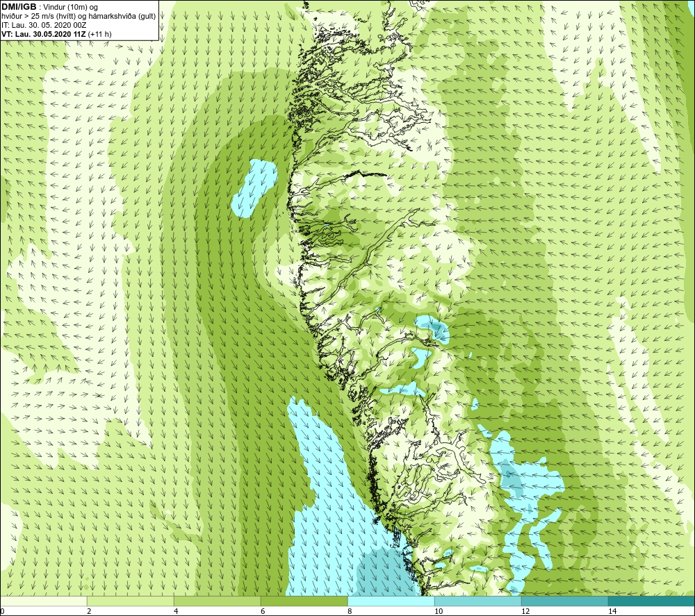Click the legend label '10'
695x616 pixels.
(x=439, y=611)
